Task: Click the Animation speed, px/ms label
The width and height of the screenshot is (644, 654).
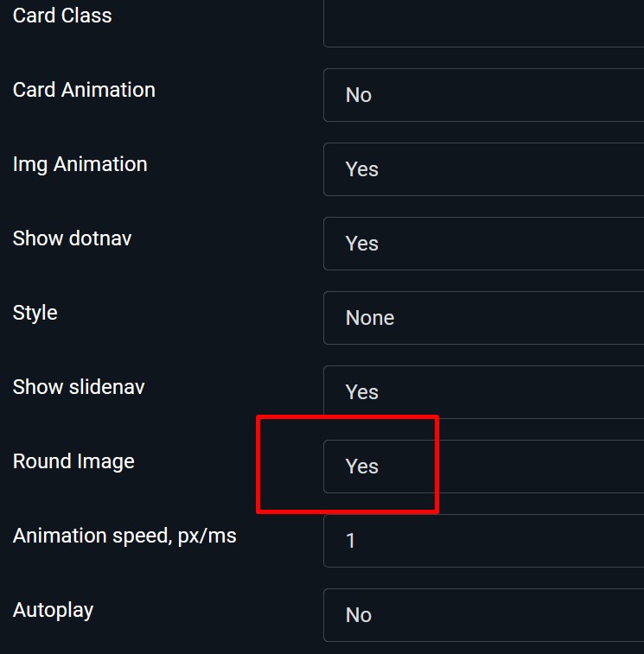Action: coord(124,536)
